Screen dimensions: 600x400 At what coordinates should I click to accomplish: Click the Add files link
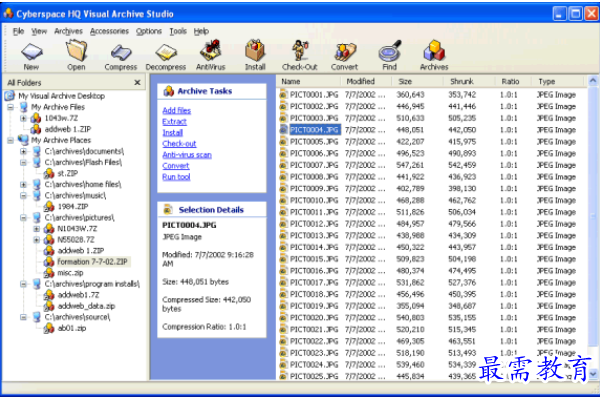click(x=177, y=111)
